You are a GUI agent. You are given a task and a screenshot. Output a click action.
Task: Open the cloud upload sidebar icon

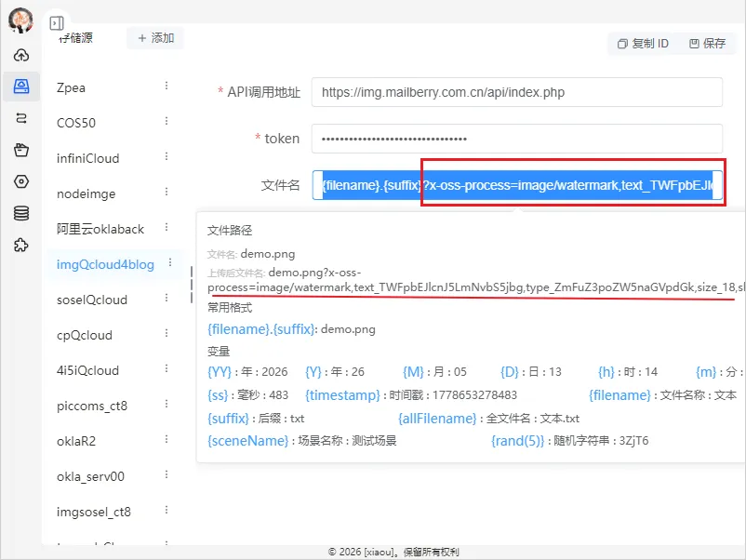click(21, 55)
